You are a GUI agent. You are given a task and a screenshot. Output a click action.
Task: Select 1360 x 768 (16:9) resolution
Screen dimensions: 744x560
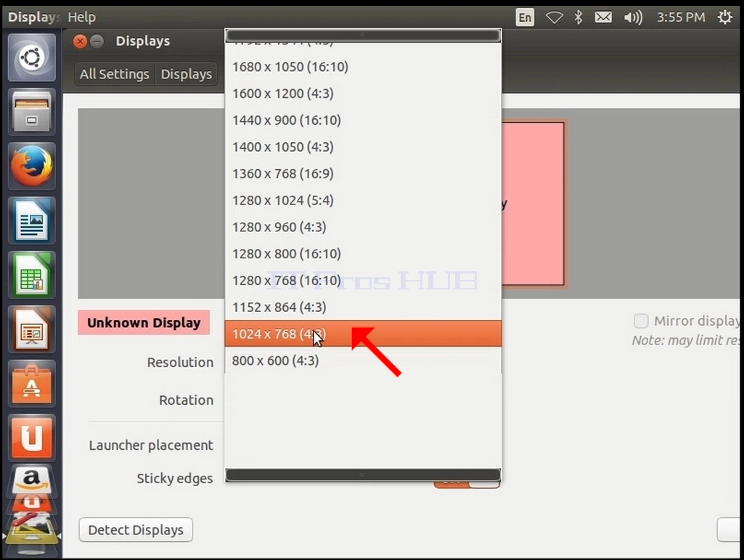(x=363, y=173)
